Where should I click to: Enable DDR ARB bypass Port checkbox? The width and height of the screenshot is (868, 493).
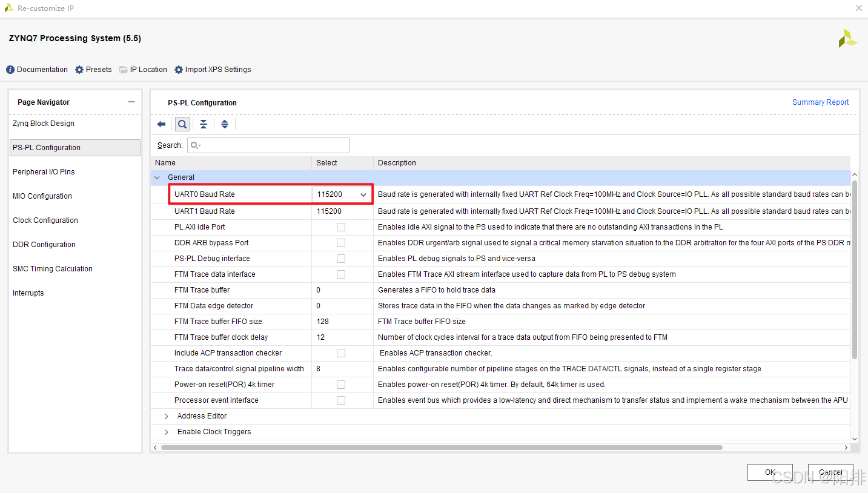click(x=341, y=243)
